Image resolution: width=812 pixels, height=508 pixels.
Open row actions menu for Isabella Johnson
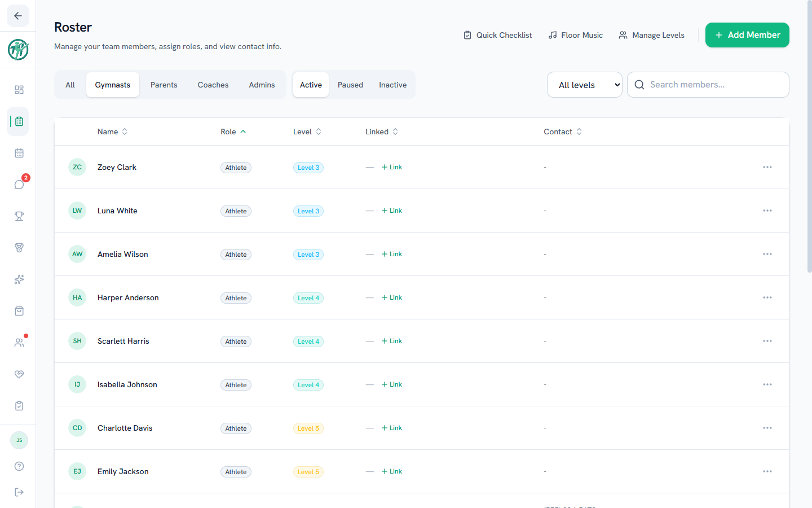[767, 384]
